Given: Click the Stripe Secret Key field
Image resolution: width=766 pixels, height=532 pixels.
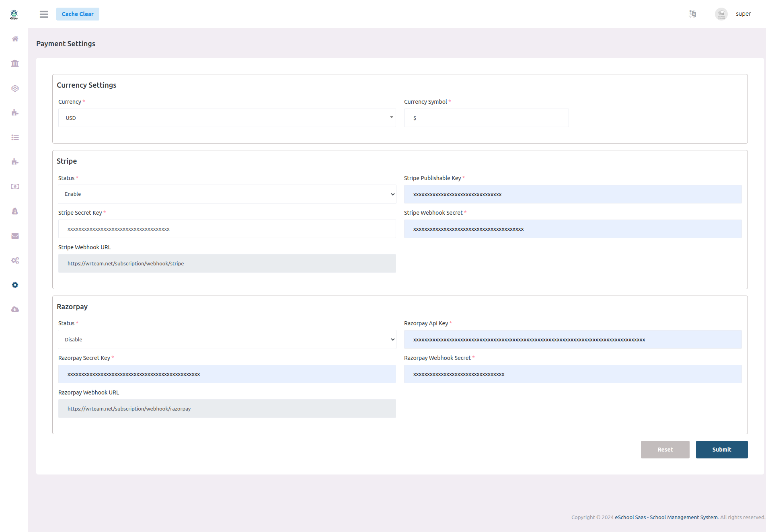Looking at the screenshot, I should [x=227, y=229].
